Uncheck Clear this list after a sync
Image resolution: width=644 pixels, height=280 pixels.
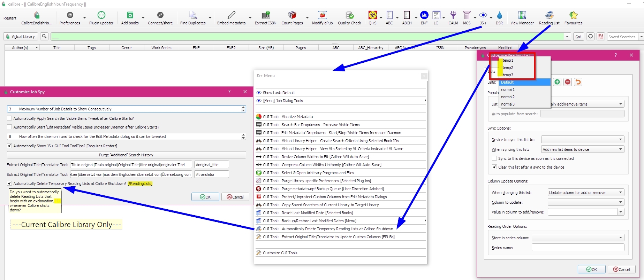(494, 167)
